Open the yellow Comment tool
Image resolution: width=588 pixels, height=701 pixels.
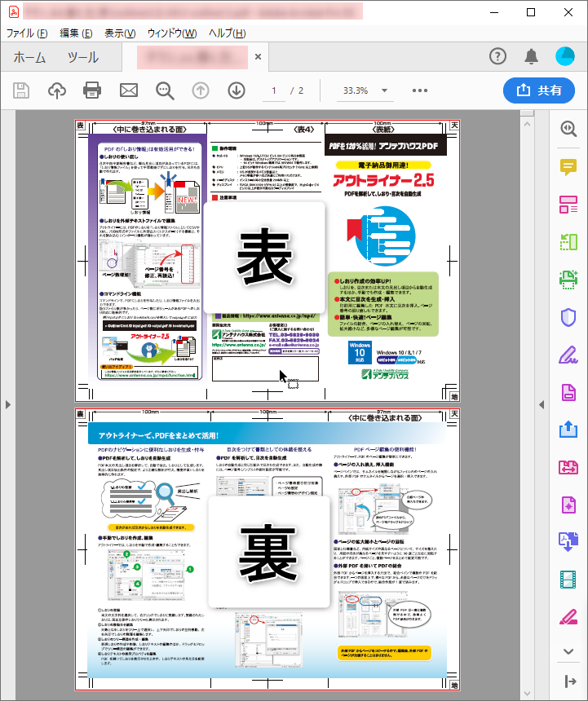tap(568, 167)
